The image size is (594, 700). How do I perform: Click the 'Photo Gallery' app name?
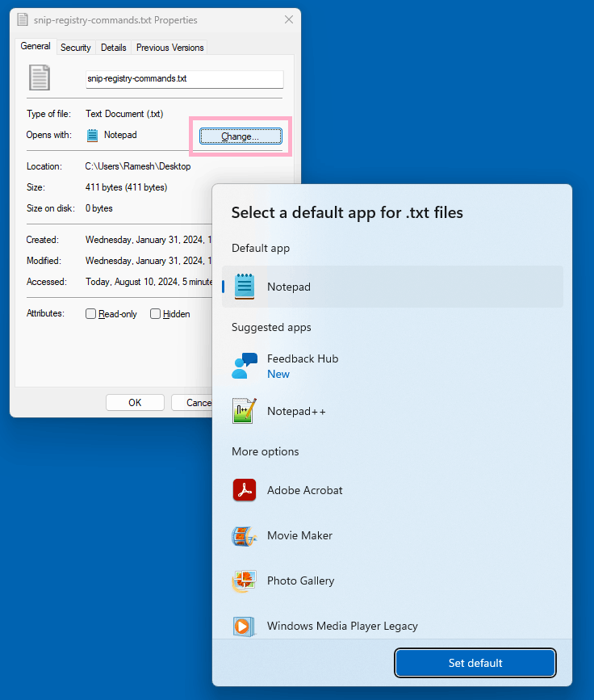[300, 581]
